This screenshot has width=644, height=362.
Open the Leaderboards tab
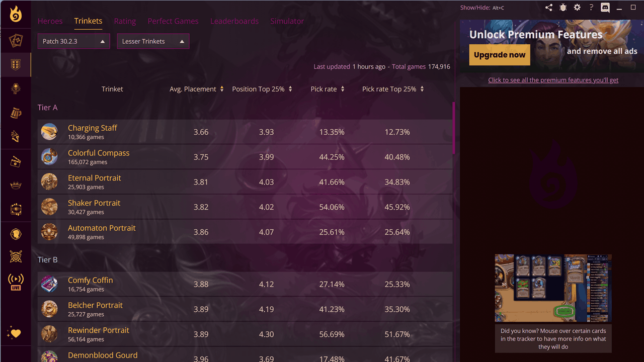coord(234,21)
